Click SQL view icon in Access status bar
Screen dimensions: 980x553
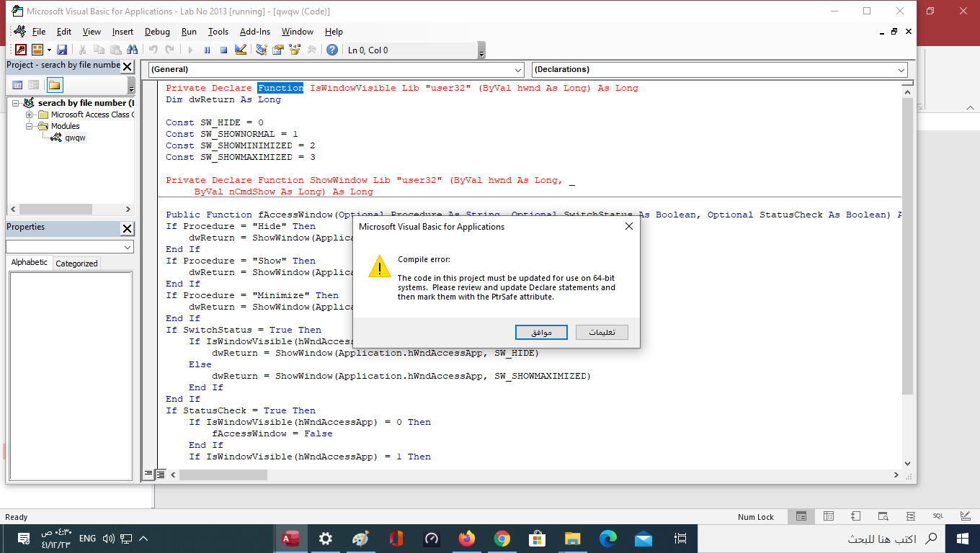(937, 516)
